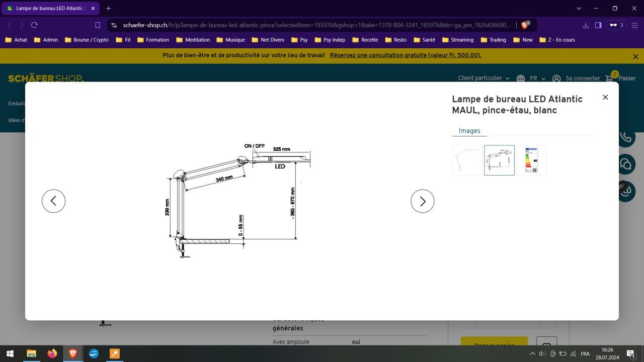Click Se connecter account link
This screenshot has width=644, height=362.
(x=576, y=78)
